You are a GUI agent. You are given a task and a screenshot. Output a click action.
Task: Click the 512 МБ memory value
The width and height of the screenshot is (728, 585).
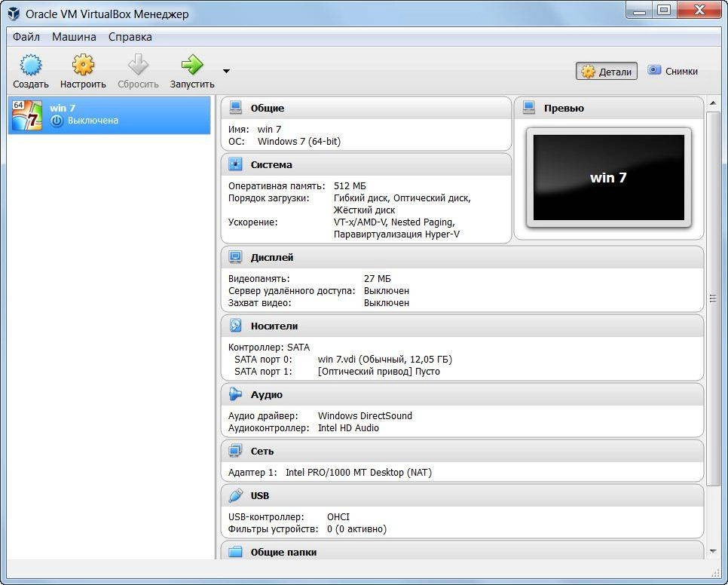(350, 186)
